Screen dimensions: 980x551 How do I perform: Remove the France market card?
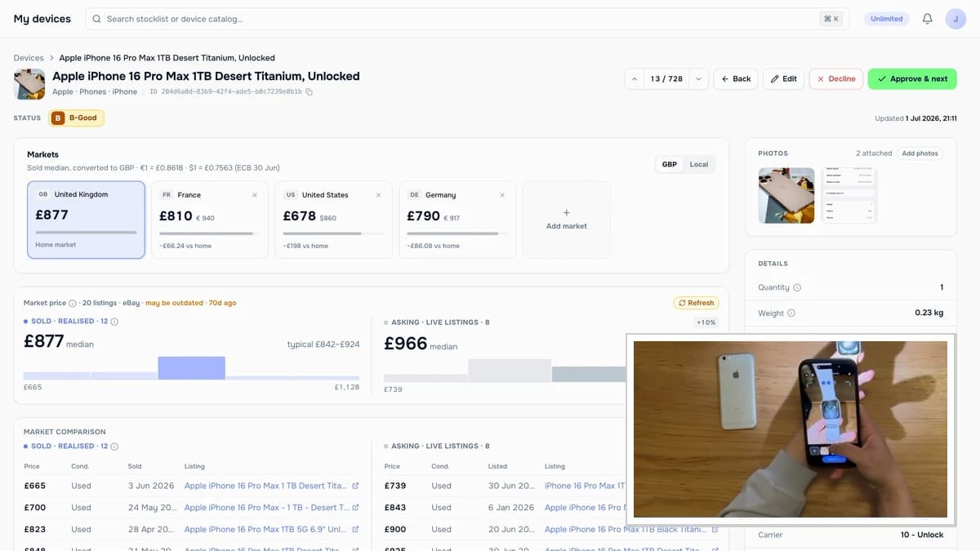coord(254,195)
